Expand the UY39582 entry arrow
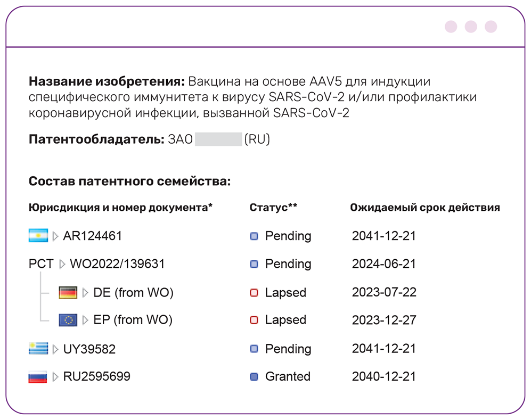 coord(55,349)
